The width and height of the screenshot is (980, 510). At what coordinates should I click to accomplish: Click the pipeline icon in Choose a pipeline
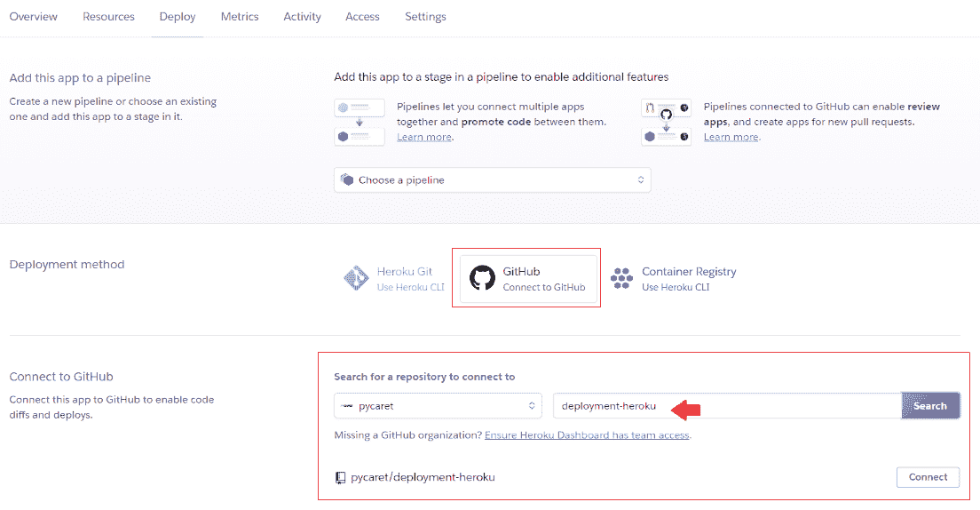pyautogui.click(x=347, y=180)
